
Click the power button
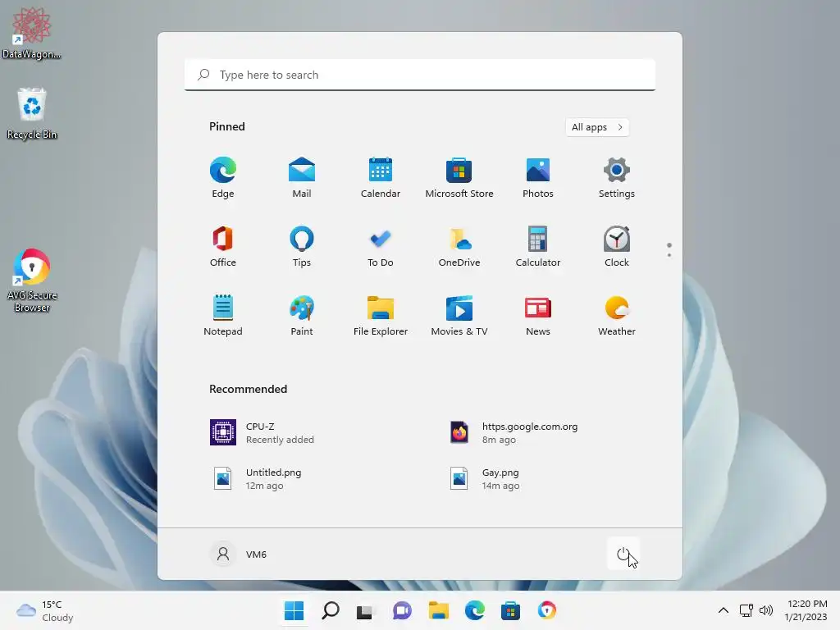coord(623,554)
